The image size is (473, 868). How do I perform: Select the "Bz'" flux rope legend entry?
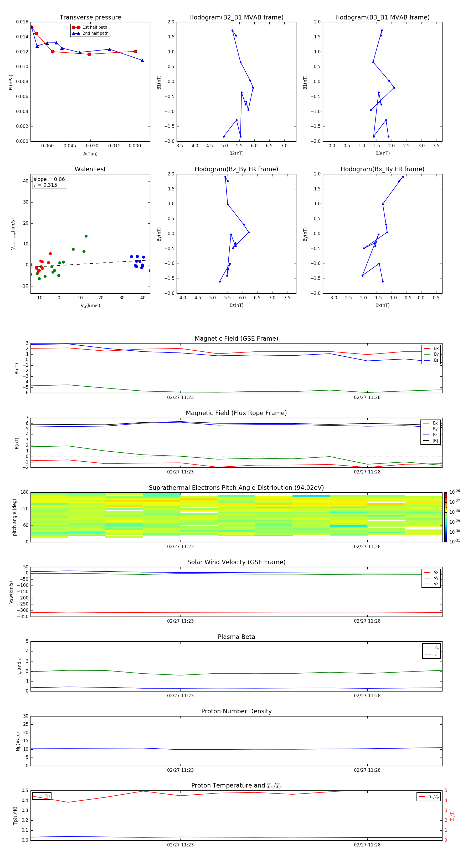[431, 435]
